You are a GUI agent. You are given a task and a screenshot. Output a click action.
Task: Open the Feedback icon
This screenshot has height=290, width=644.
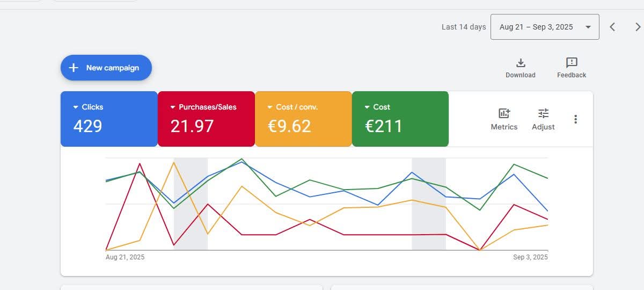[x=572, y=63]
